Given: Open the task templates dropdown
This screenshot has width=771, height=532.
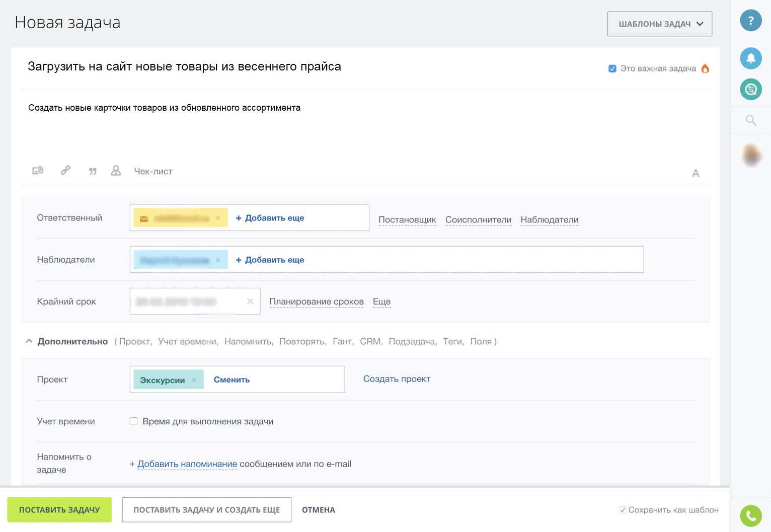Looking at the screenshot, I should point(659,24).
